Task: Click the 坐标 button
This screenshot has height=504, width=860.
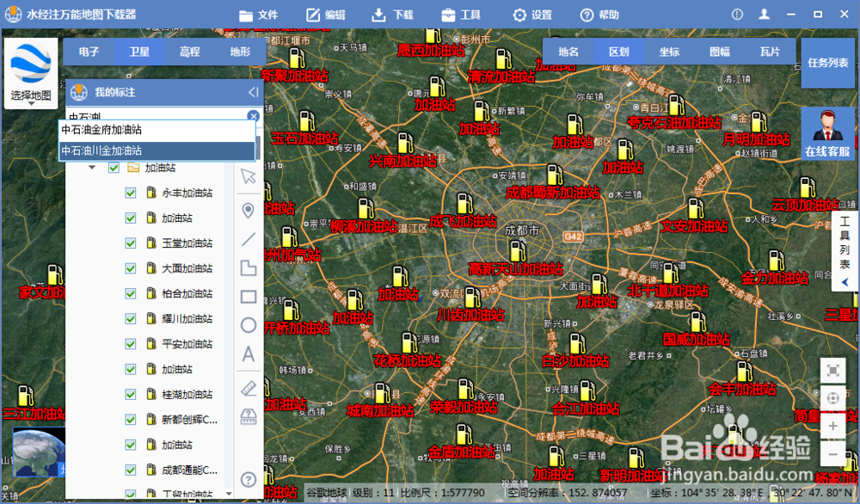Action: 669,52
